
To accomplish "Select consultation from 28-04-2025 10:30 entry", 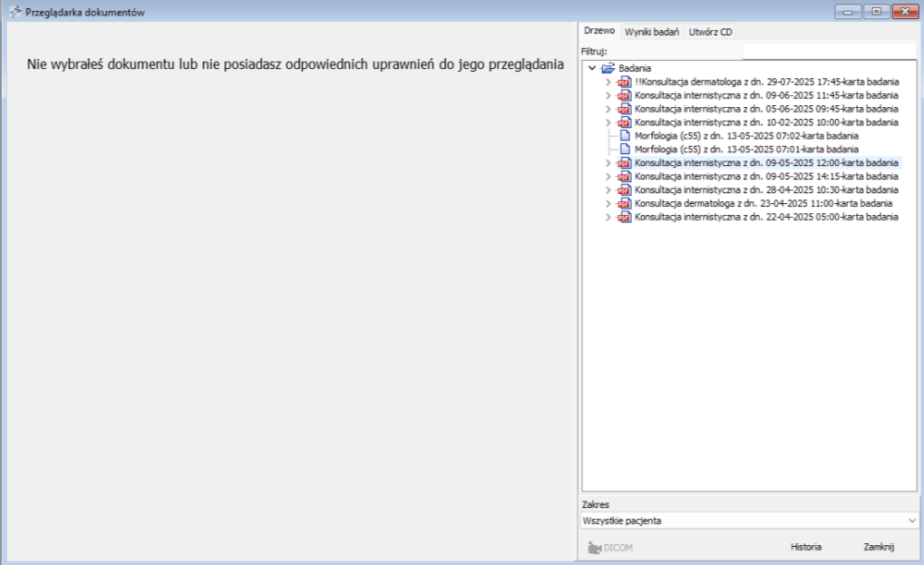I will pos(765,190).
